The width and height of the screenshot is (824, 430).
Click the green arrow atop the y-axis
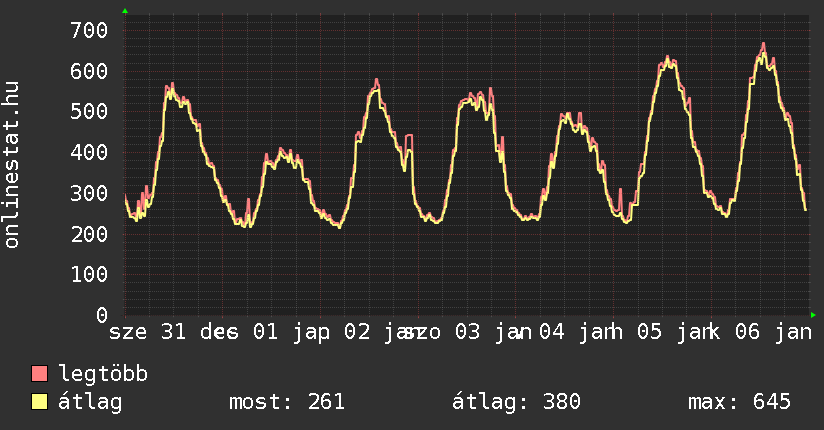click(125, 11)
